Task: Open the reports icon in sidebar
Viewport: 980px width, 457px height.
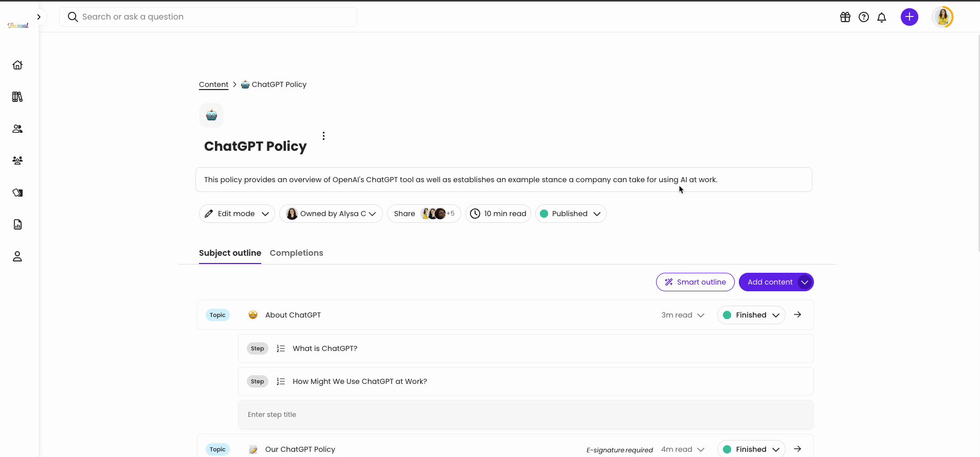Action: [17, 224]
